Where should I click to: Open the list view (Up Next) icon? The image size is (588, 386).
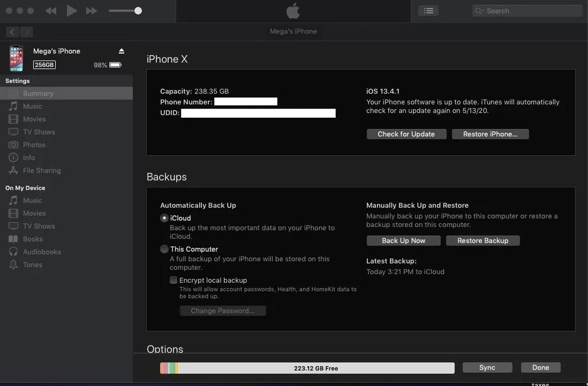428,11
